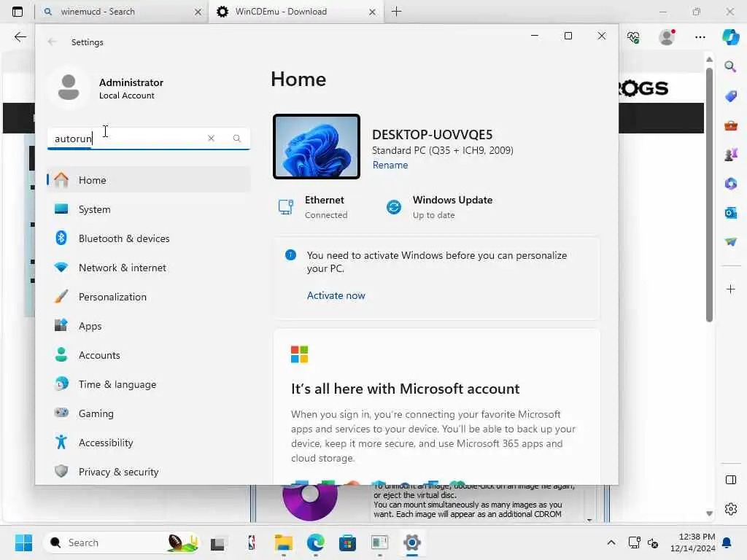Open the Ethernet Connected status tile
This screenshot has height=560, width=747.
pyautogui.click(x=313, y=207)
